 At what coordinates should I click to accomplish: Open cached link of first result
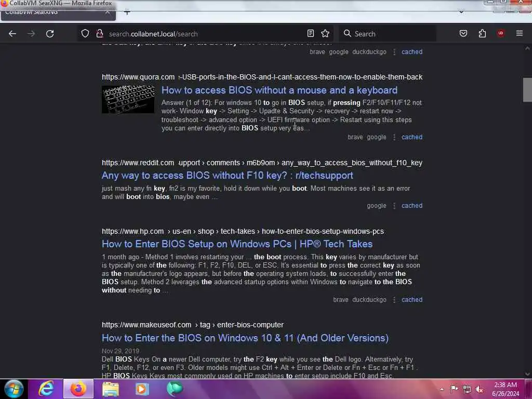coord(412,52)
